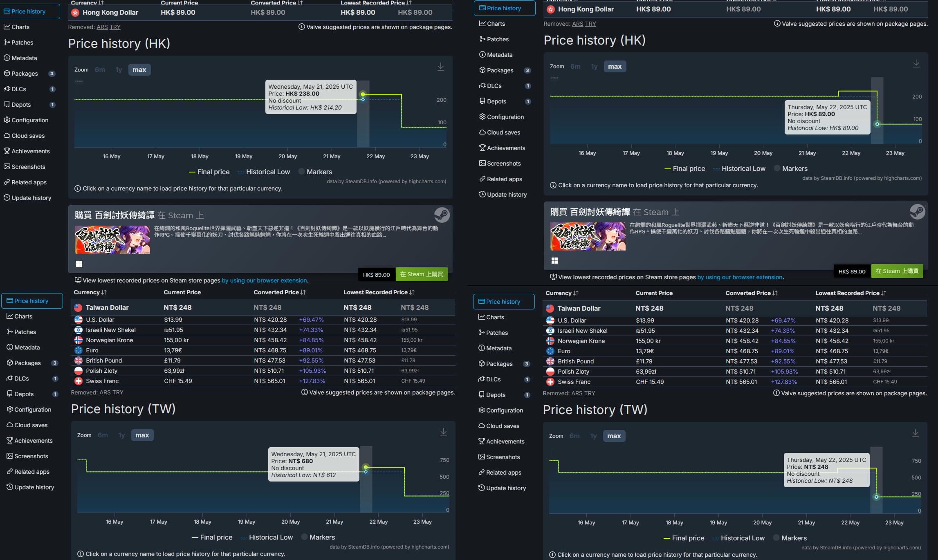Open chart export menu in TW May 21 panel
The image size is (938, 560).
pos(443,432)
